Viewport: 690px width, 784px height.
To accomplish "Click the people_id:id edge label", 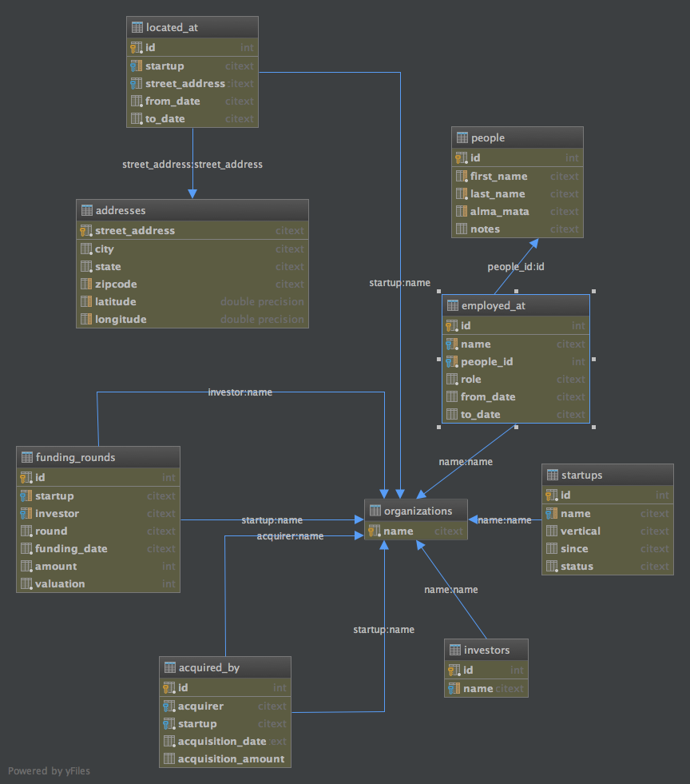I will click(516, 267).
